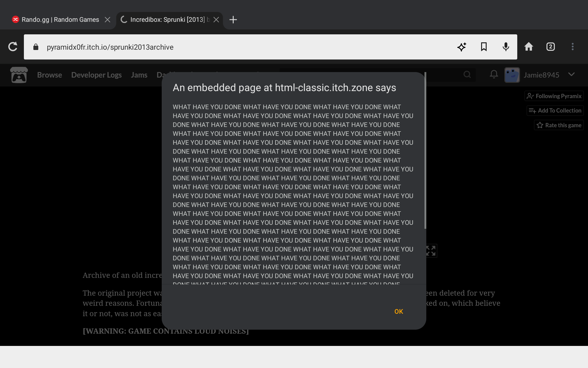Expand the Jamie8945 account dropdown arrow
This screenshot has height=368, width=588.
tap(571, 75)
